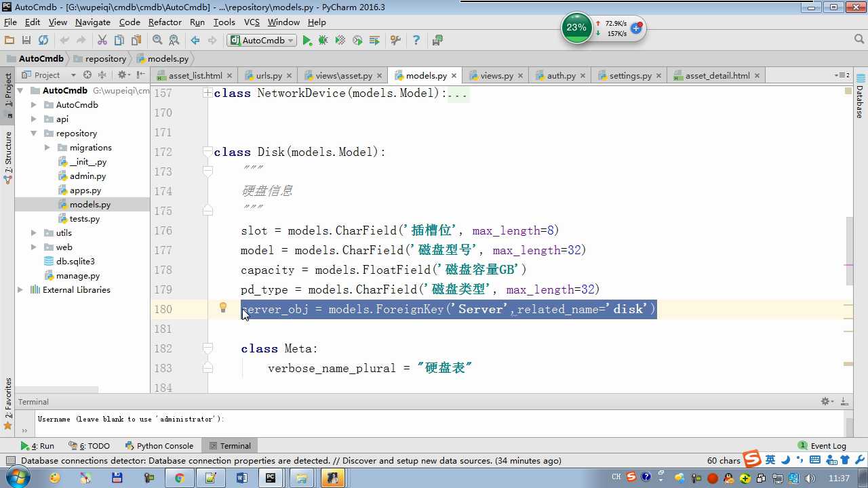Expand folded NetworkDevice class at line 157
Screen dimensions: 868x488
pos(208,94)
